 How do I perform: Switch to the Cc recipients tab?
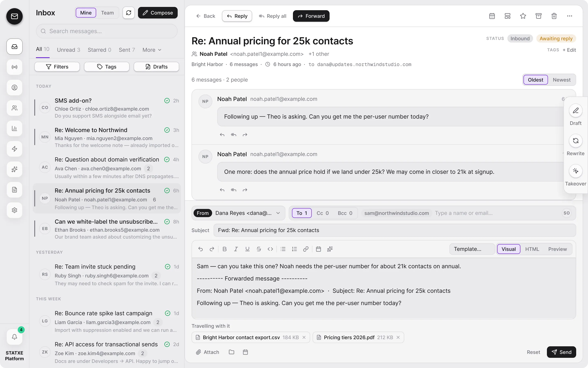(x=322, y=213)
